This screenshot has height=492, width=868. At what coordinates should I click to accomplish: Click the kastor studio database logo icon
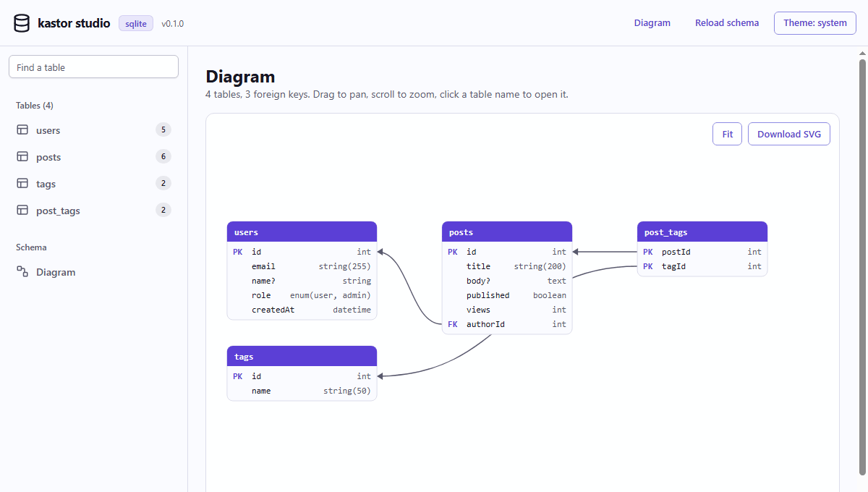pyautogui.click(x=22, y=23)
